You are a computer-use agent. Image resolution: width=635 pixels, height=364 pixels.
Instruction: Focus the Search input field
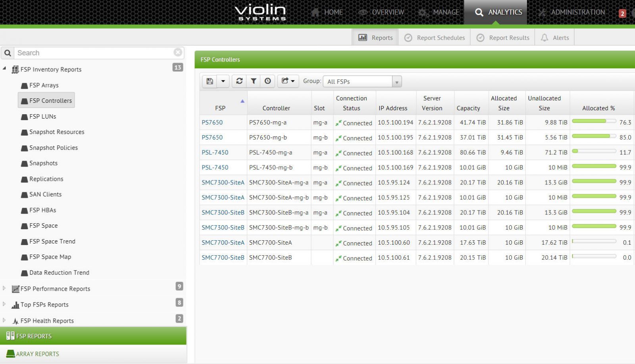[x=94, y=53]
